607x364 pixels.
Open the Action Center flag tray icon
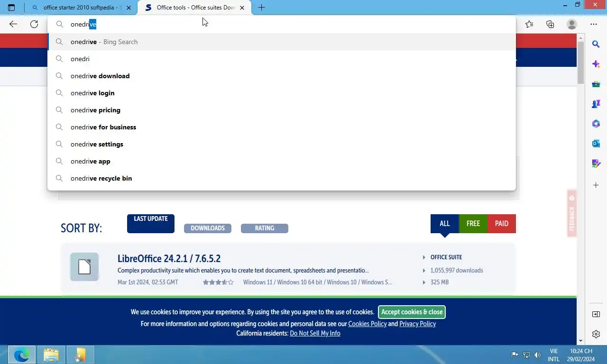(x=515, y=355)
